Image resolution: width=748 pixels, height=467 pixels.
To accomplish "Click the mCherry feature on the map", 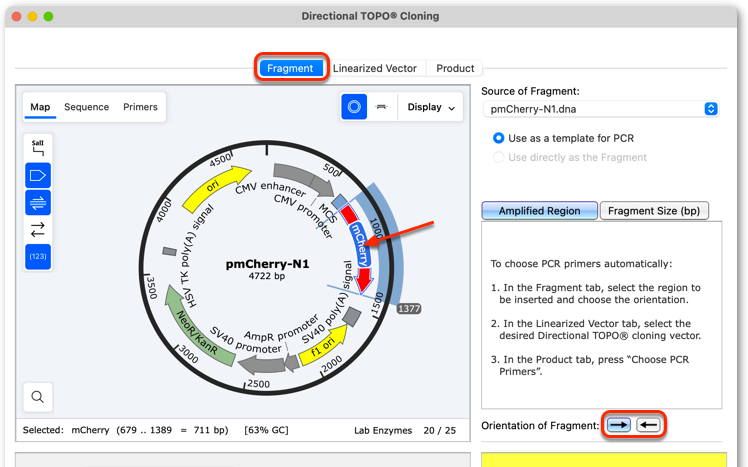I will (x=359, y=244).
